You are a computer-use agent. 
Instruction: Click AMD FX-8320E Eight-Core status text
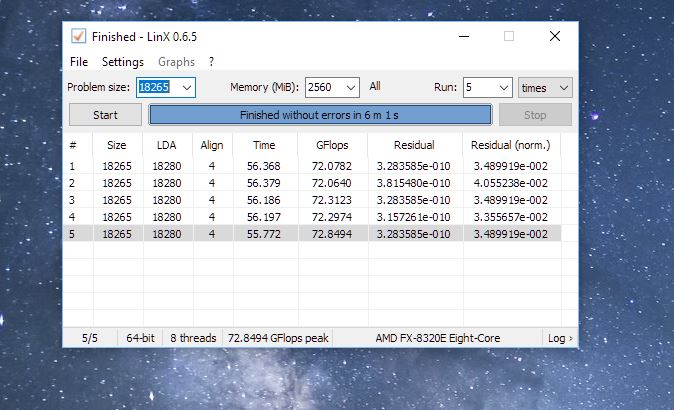point(438,338)
